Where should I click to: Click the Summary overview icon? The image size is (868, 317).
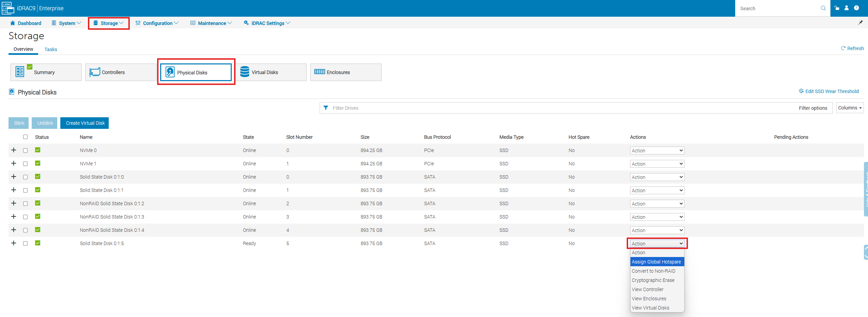pos(20,72)
